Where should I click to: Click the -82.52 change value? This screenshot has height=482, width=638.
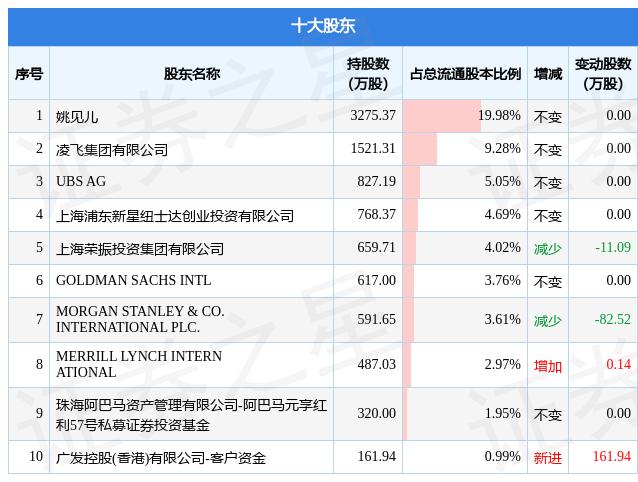pos(611,319)
